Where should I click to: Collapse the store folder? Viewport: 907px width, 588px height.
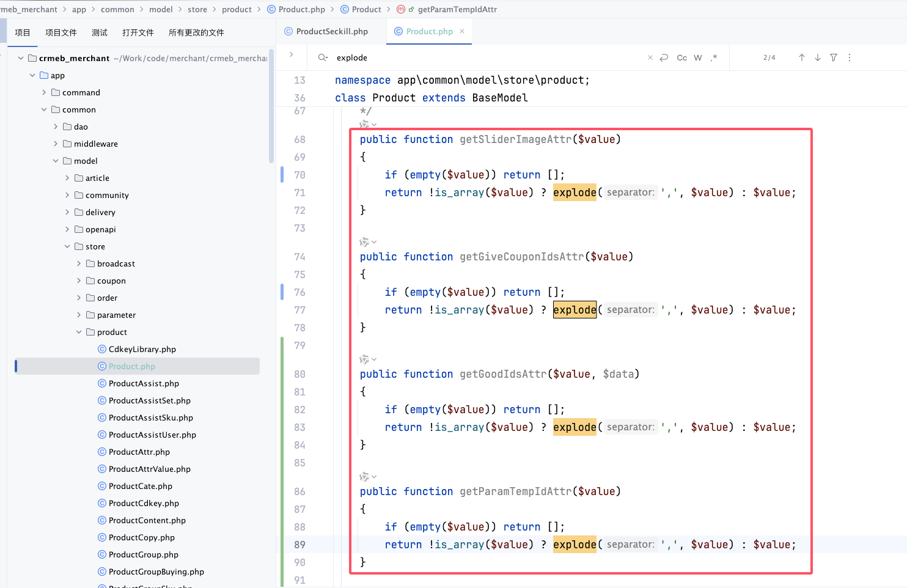pos(67,246)
